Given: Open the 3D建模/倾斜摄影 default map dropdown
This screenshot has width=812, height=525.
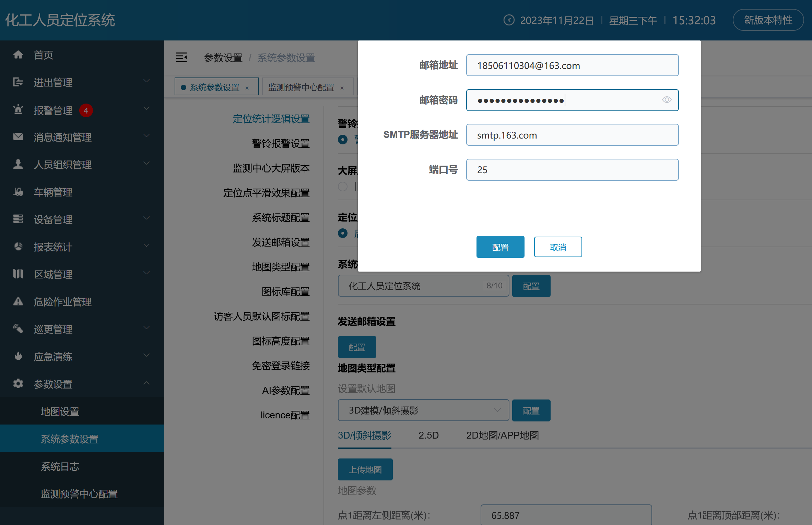Looking at the screenshot, I should coord(423,410).
